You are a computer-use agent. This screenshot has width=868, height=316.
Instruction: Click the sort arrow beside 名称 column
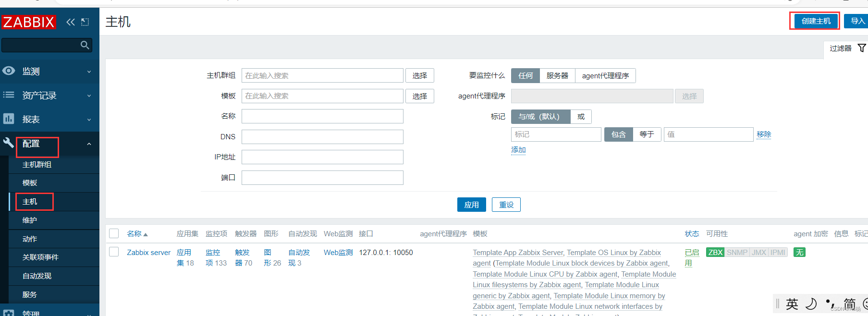tap(146, 234)
